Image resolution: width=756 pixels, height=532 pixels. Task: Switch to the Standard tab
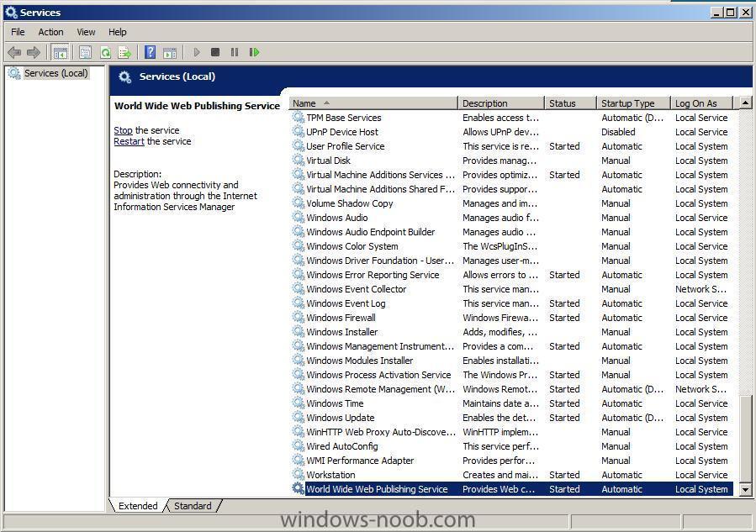point(193,505)
